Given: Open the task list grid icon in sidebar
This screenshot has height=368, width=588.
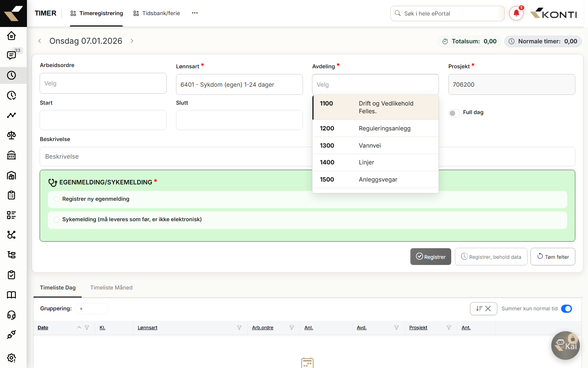Looking at the screenshot, I should point(11,215).
